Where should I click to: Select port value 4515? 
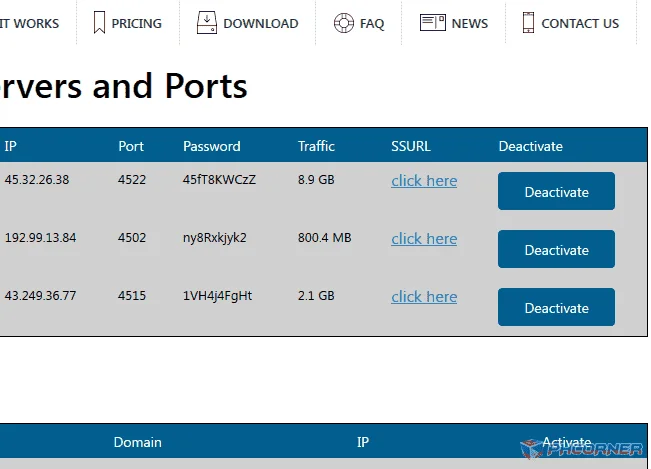click(x=132, y=296)
